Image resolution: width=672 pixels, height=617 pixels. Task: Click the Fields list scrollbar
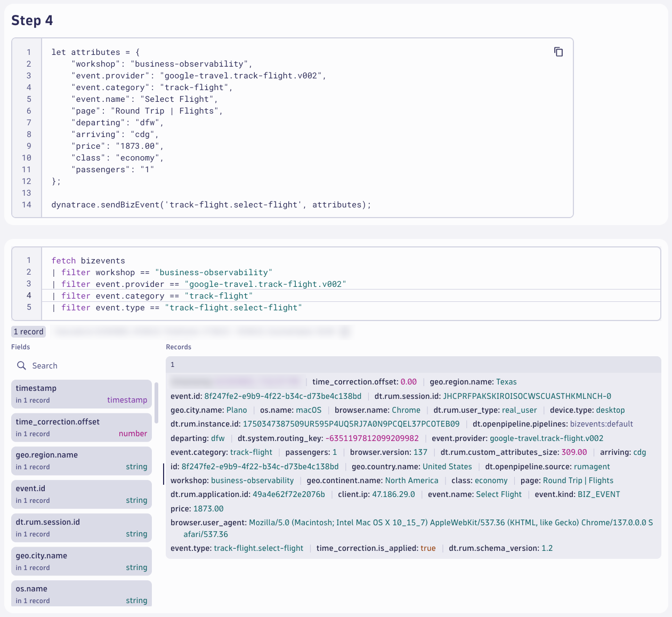(x=157, y=403)
